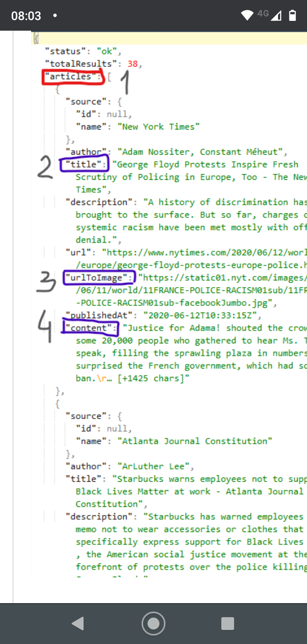Tap the 08:03 clock in status bar

(26, 16)
